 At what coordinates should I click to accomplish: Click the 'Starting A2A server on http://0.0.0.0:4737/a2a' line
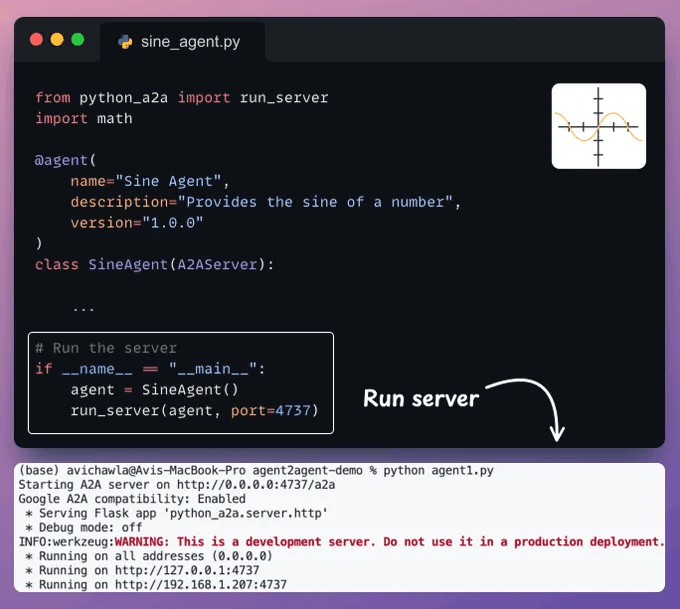(177, 485)
